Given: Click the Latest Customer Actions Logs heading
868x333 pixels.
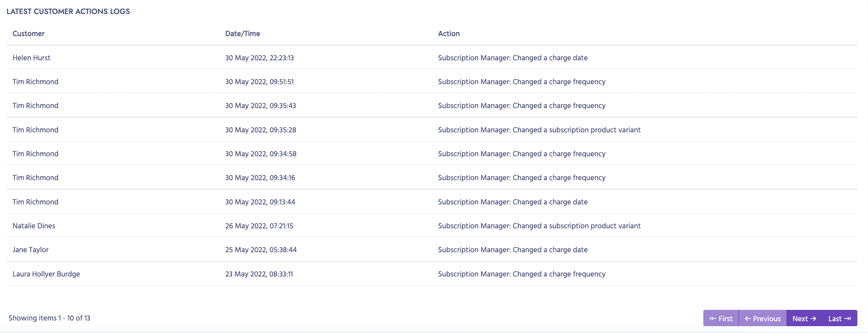Looking at the screenshot, I should click(x=68, y=11).
